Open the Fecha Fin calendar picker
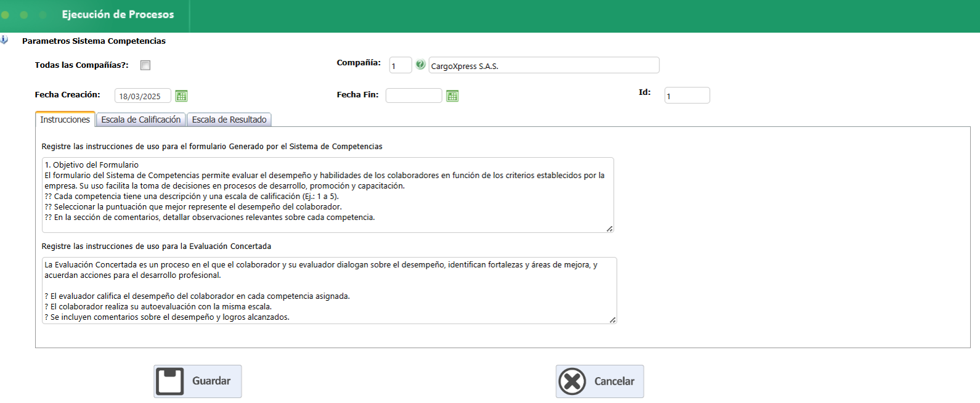This screenshot has width=980, height=403. click(452, 96)
